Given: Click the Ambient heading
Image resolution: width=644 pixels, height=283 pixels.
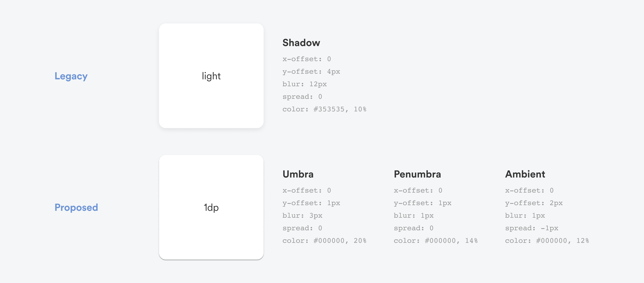Looking at the screenshot, I should [x=525, y=174].
